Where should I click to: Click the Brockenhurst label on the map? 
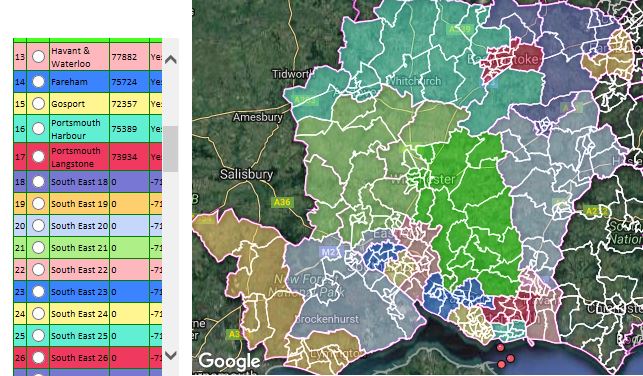coord(327,319)
